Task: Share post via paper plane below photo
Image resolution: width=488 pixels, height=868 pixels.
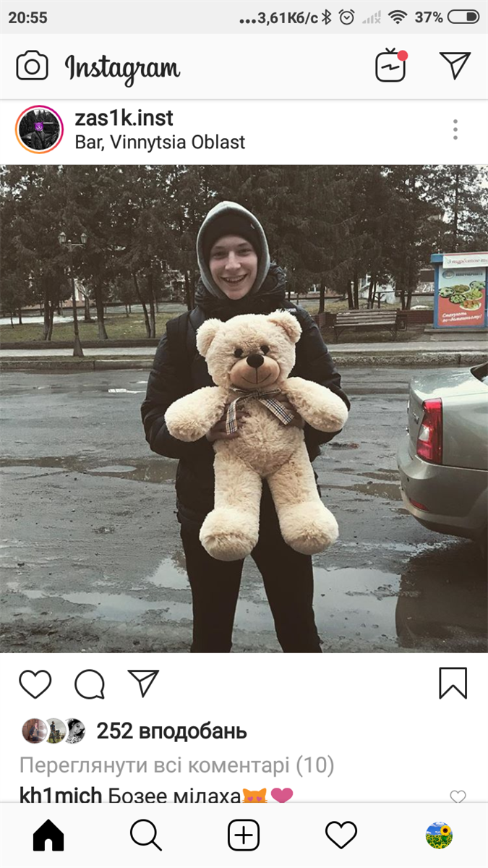Action: pyautogui.click(x=143, y=683)
